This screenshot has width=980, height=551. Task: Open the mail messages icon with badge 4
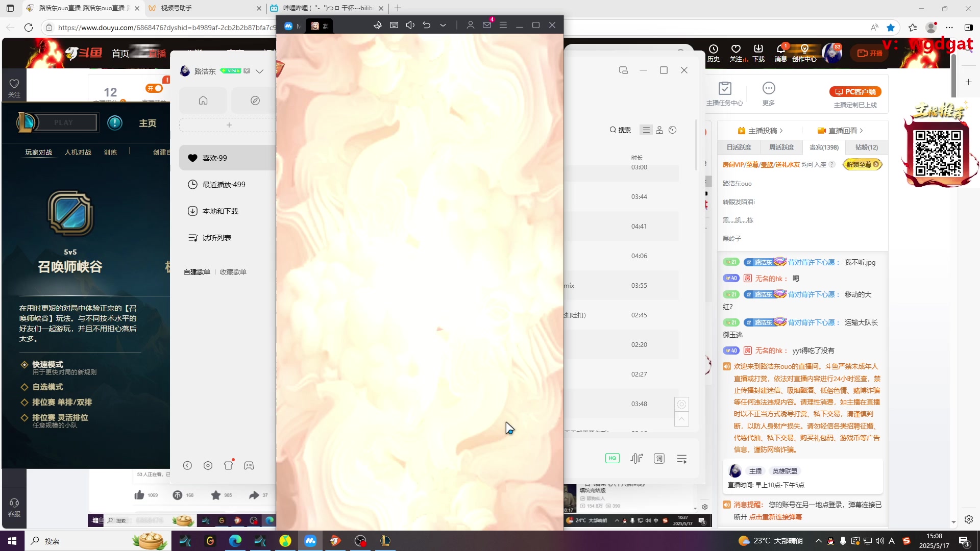click(x=487, y=24)
